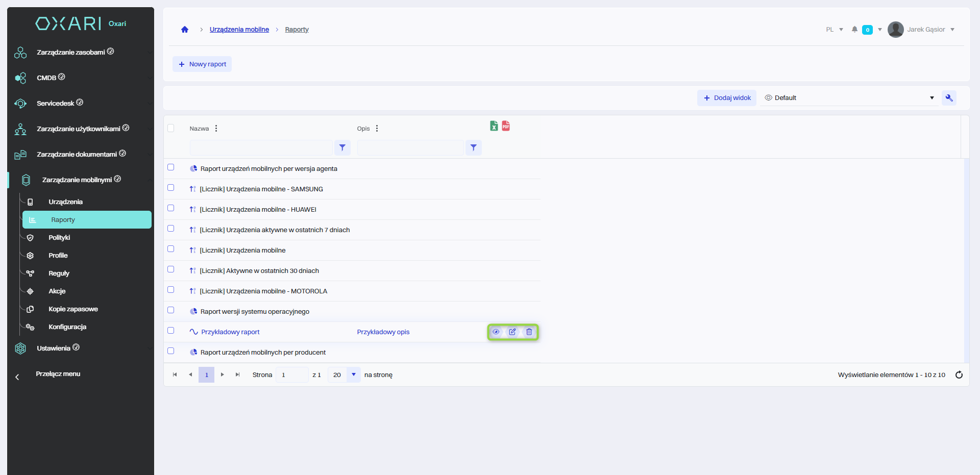Export the report list to Excel
This screenshot has height=475, width=980.
click(494, 126)
